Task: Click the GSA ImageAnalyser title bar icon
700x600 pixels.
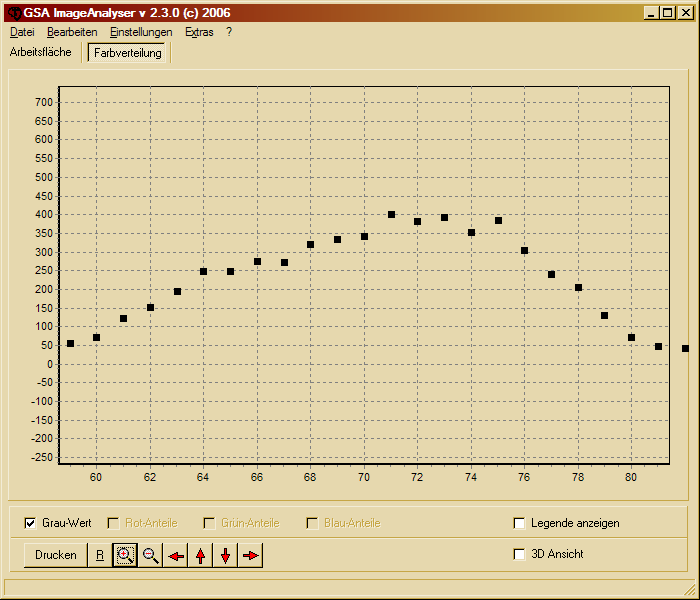Action: pyautogui.click(x=14, y=12)
